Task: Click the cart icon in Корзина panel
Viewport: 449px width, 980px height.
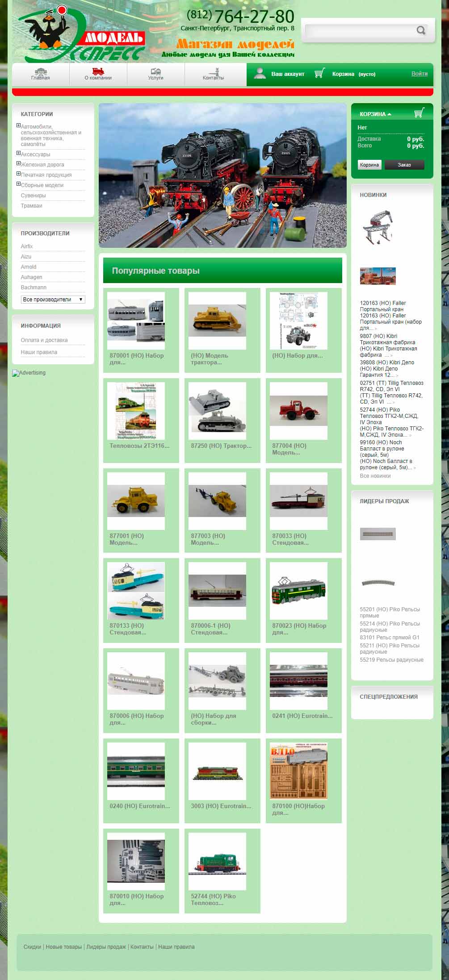Action: [419, 113]
